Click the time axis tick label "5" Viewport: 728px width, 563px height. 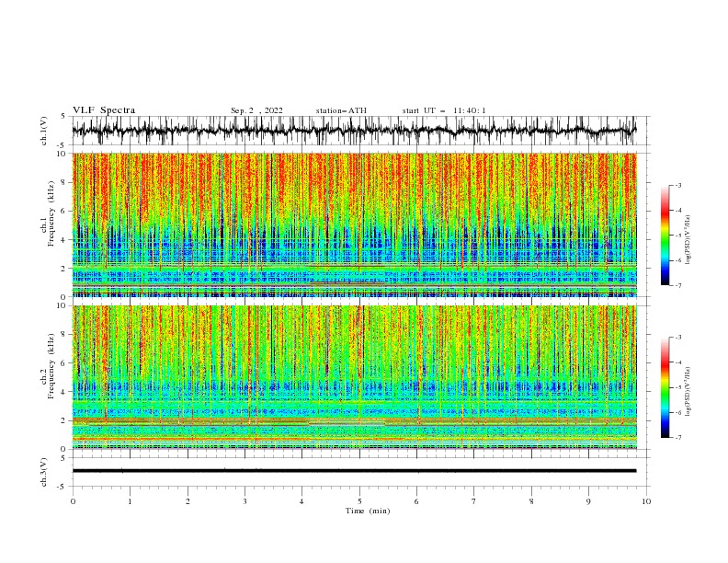coord(359,501)
